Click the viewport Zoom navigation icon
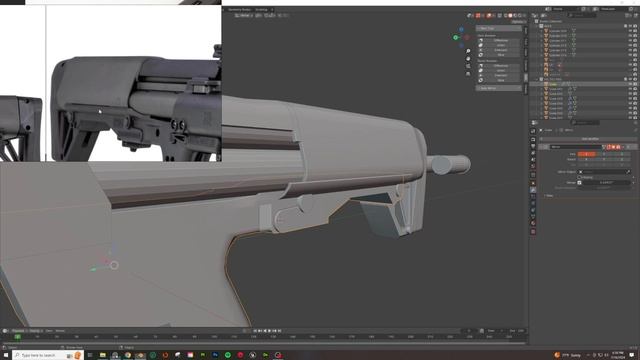Viewport: 640px width, 360px height. click(x=468, y=51)
